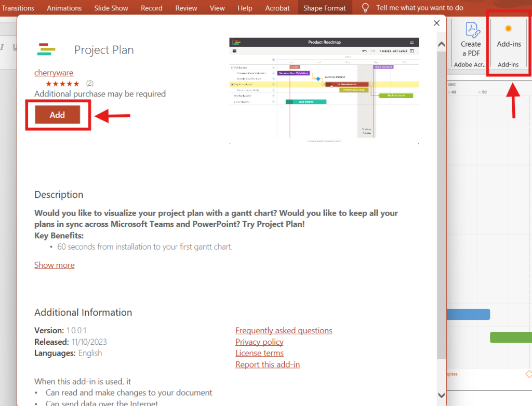
Task: Open the Privacy policy link
Action: 259,342
